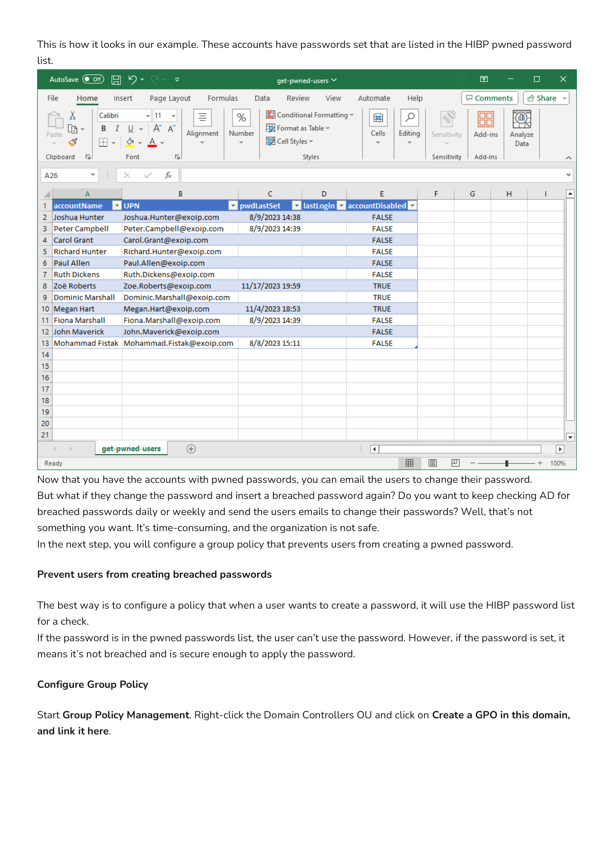Toggle Underline formatting
The height and width of the screenshot is (868, 614).
click(x=131, y=129)
